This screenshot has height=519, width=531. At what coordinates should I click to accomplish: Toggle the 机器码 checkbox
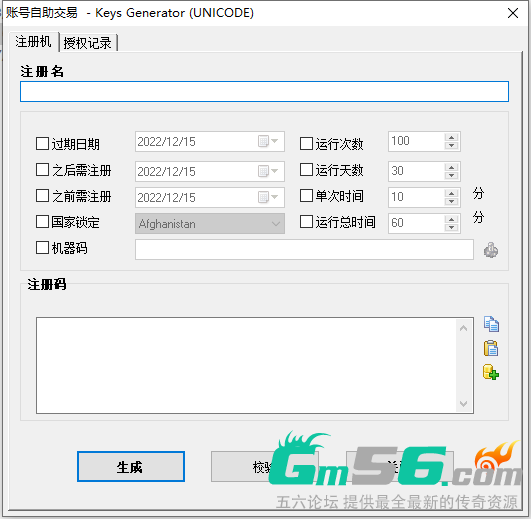[x=42, y=247]
